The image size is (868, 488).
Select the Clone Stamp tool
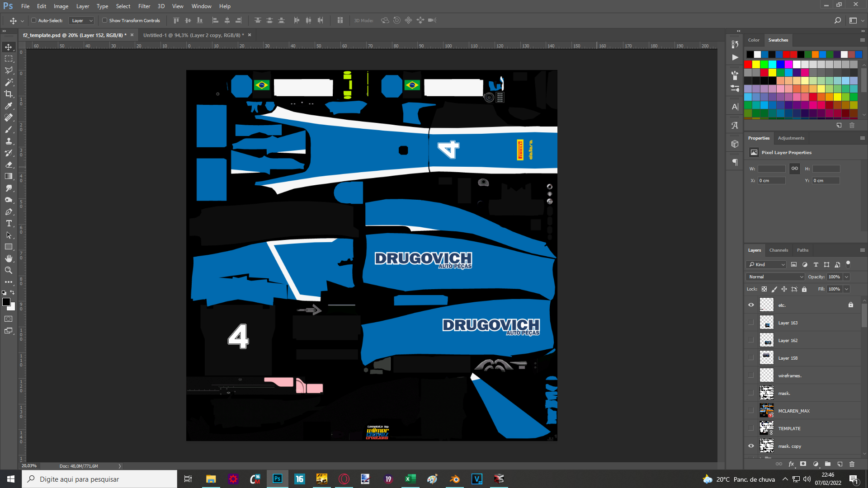[x=9, y=141]
